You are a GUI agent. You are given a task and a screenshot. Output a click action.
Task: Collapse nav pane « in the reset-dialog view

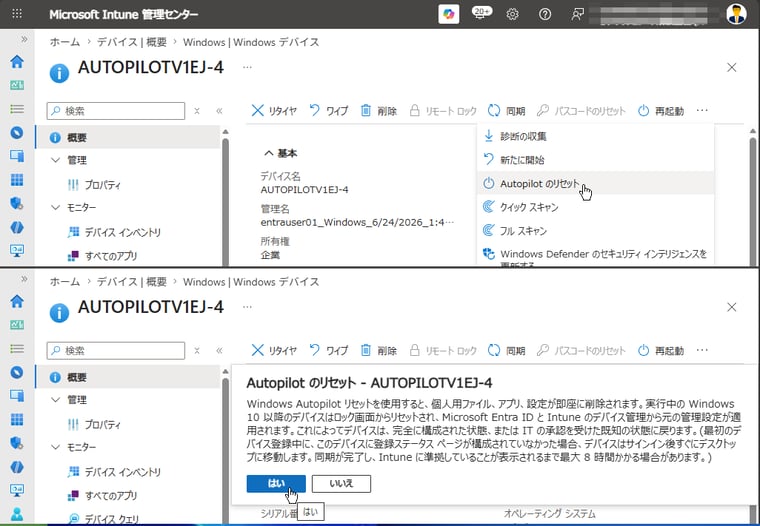(219, 351)
